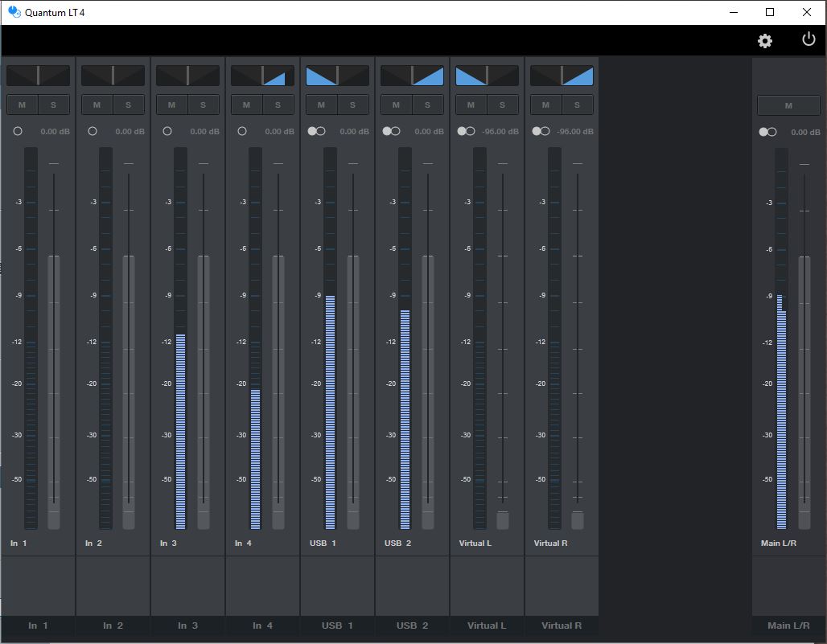Click the In 4 0.00 dB value
This screenshot has height=644, width=827.
click(279, 131)
